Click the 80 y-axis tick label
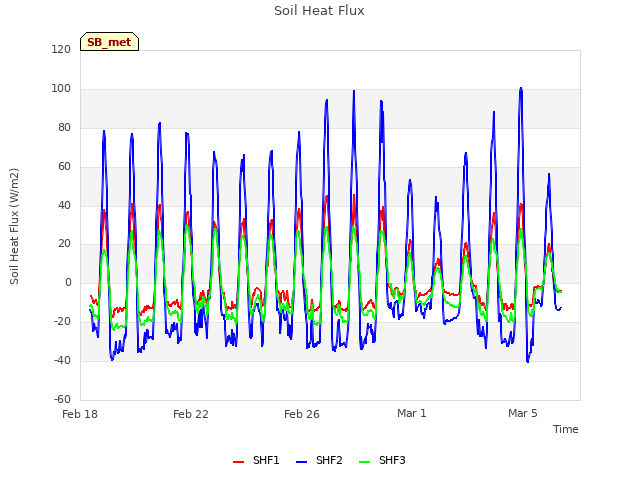 [64, 128]
